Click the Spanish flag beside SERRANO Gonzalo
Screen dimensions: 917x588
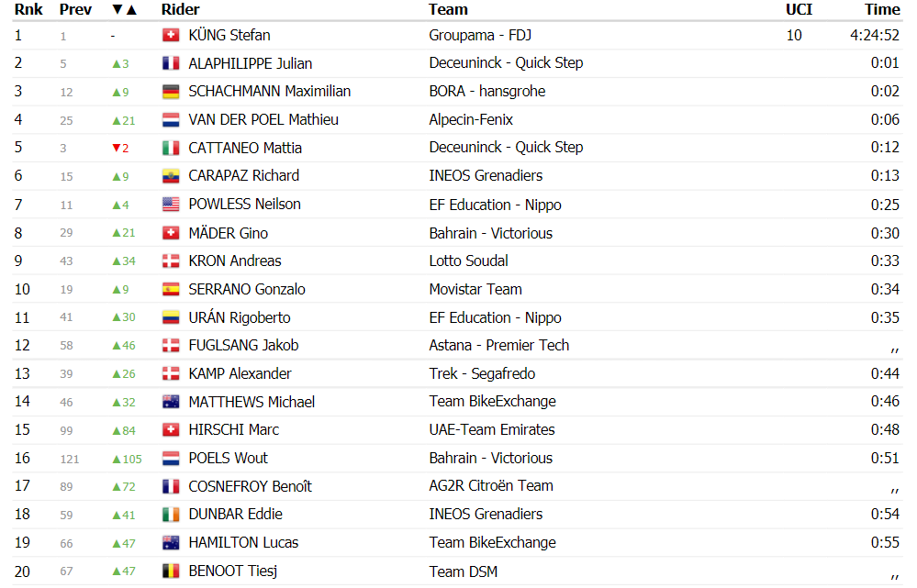171,289
